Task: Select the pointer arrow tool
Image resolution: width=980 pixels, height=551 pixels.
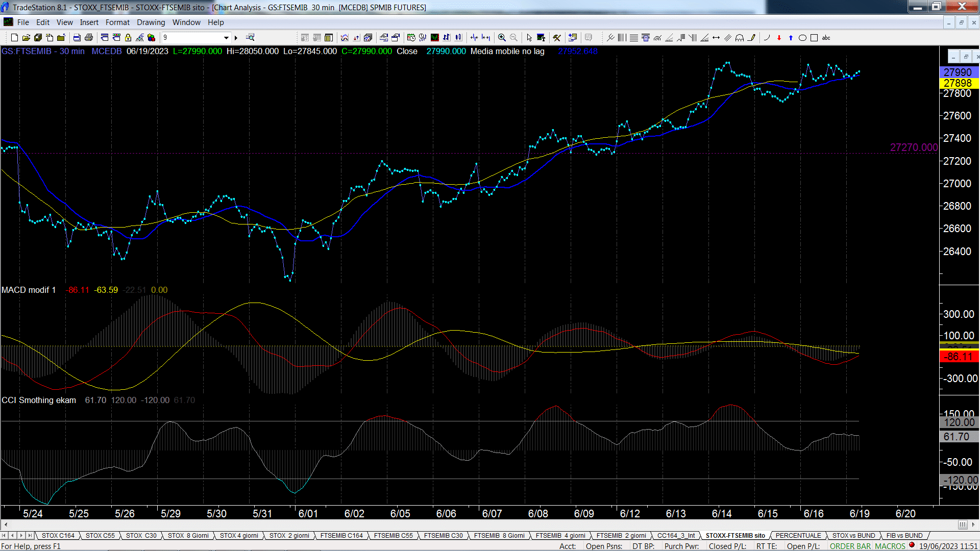Action: tap(529, 37)
